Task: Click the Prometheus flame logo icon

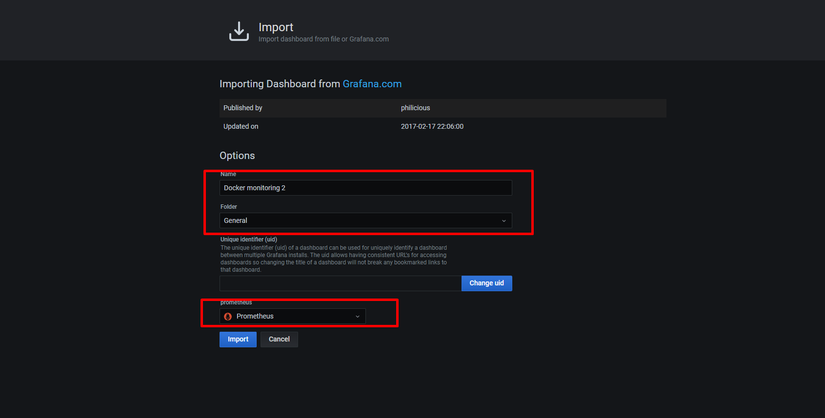Action: tap(228, 316)
